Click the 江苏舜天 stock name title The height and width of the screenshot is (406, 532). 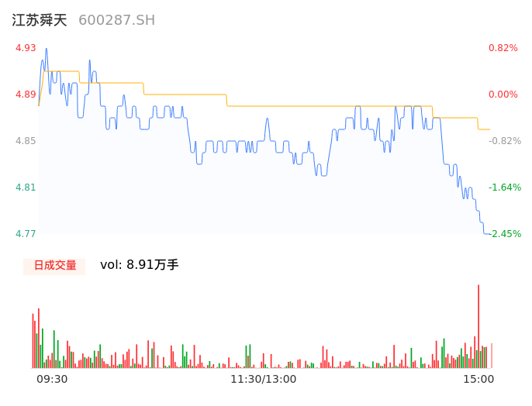(39, 20)
